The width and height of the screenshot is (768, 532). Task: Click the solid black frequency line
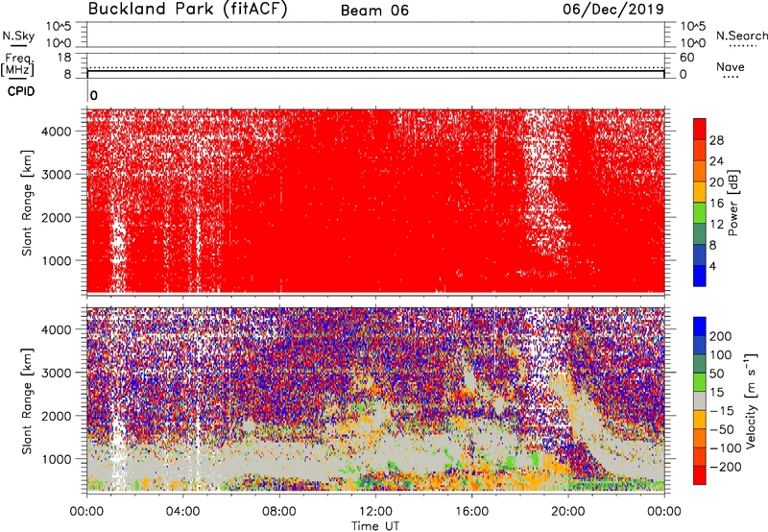coord(375,71)
